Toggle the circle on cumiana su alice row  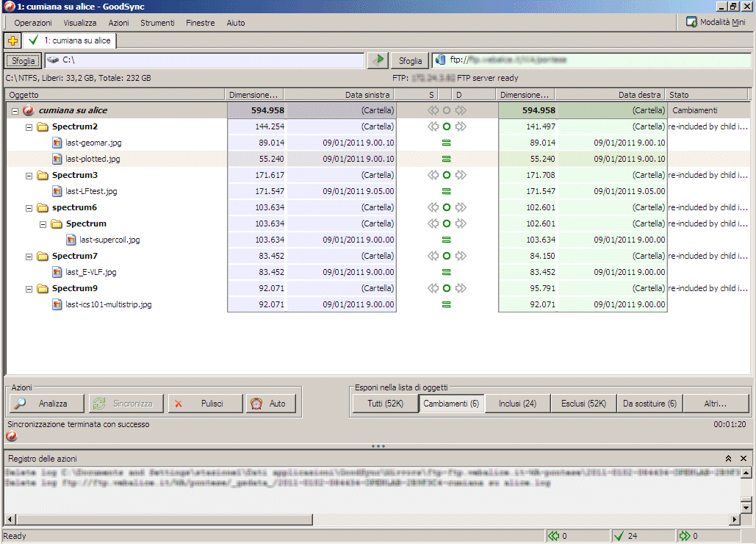tap(447, 110)
